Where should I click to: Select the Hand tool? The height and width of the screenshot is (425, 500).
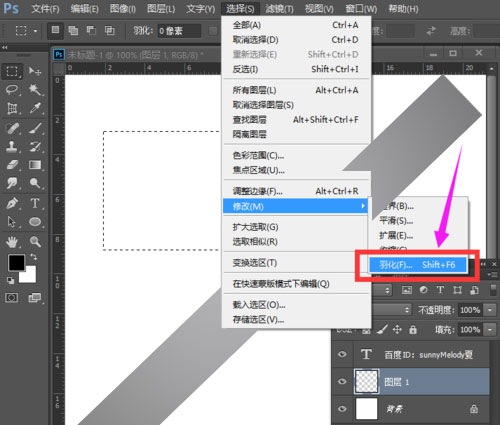pos(12,242)
